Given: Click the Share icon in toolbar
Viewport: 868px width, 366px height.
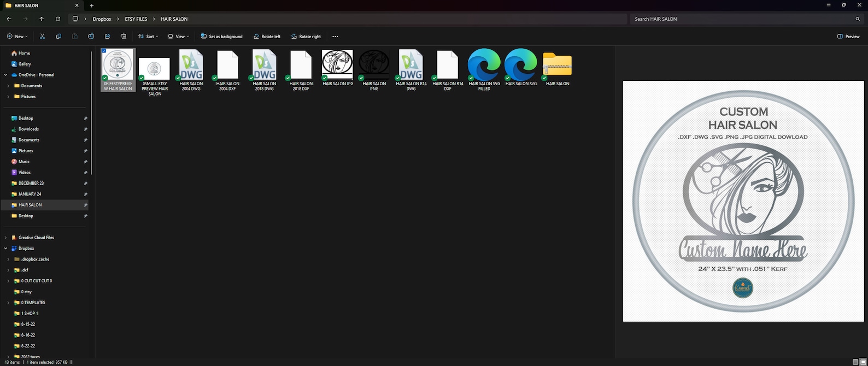Looking at the screenshot, I should point(108,37).
